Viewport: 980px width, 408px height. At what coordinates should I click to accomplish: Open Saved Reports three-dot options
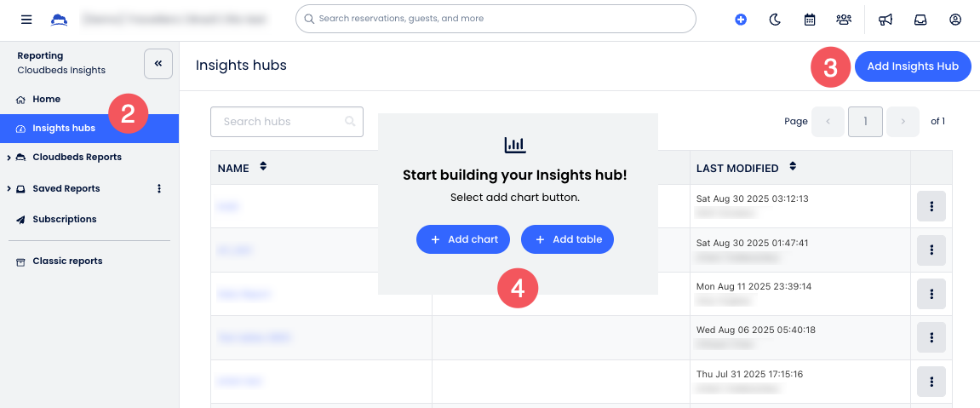tap(159, 188)
